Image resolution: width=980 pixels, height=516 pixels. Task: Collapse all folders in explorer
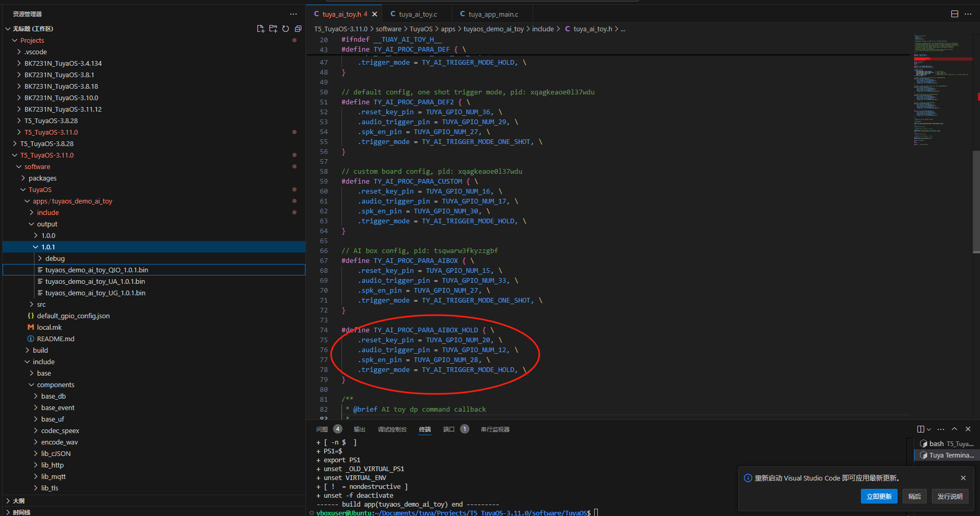pyautogui.click(x=298, y=29)
